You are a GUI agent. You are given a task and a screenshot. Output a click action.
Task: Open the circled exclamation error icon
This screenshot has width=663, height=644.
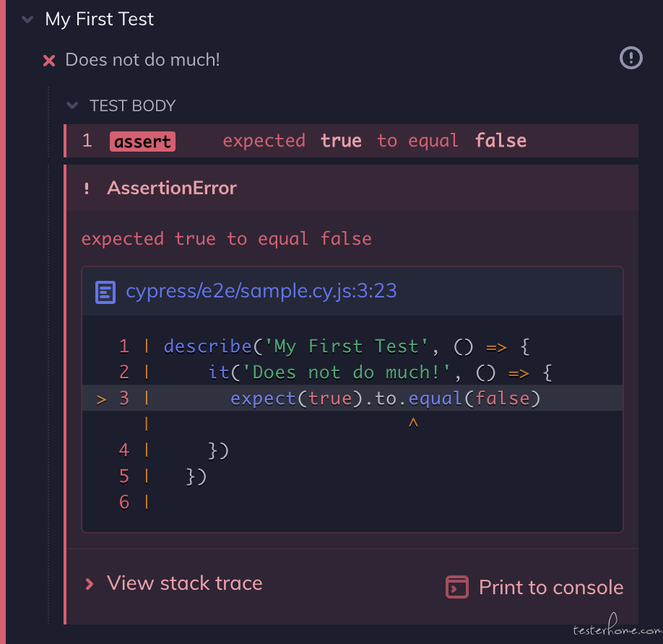[x=631, y=58]
